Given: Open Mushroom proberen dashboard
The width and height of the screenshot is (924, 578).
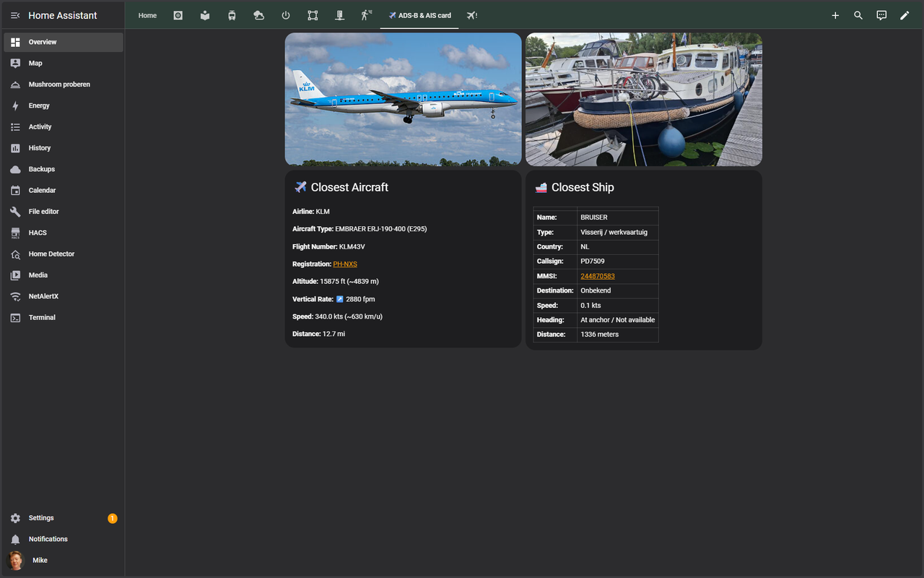Looking at the screenshot, I should click(64, 85).
